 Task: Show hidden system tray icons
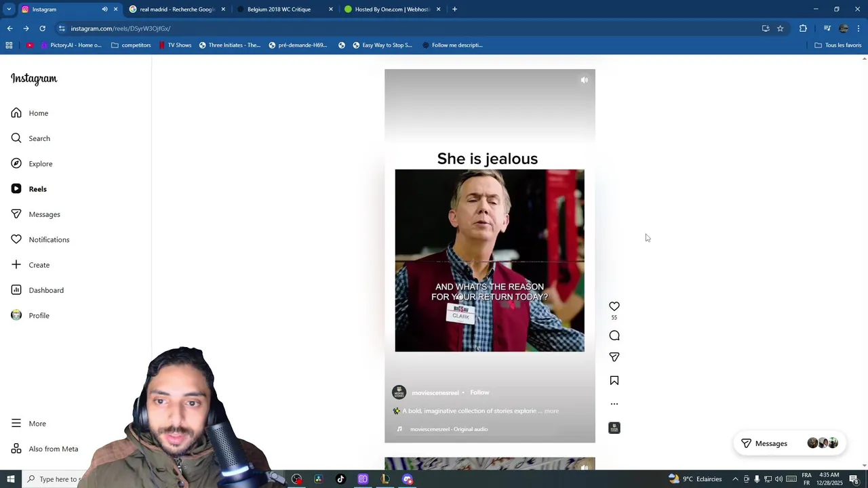point(735,479)
